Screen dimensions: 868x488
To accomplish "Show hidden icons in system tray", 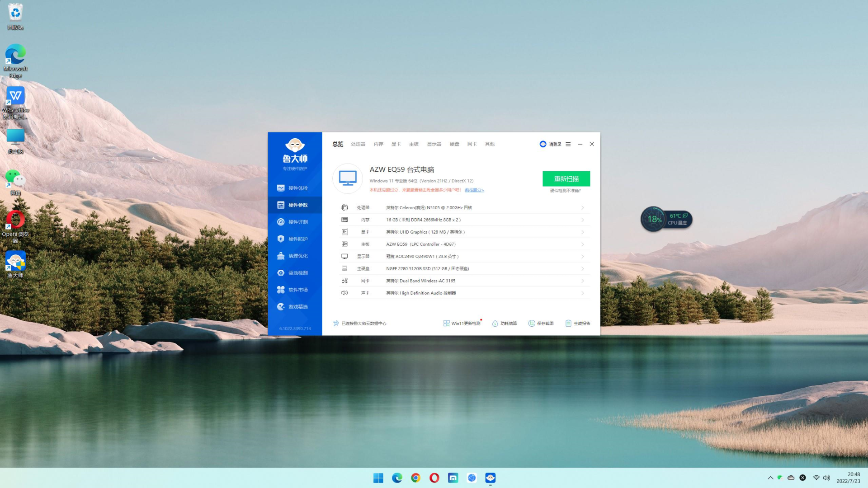I will pos(770,478).
